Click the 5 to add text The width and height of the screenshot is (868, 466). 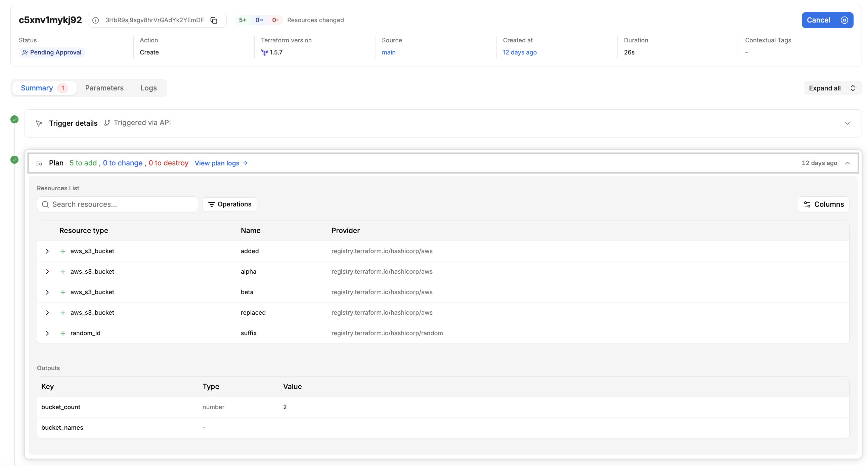[83, 163]
